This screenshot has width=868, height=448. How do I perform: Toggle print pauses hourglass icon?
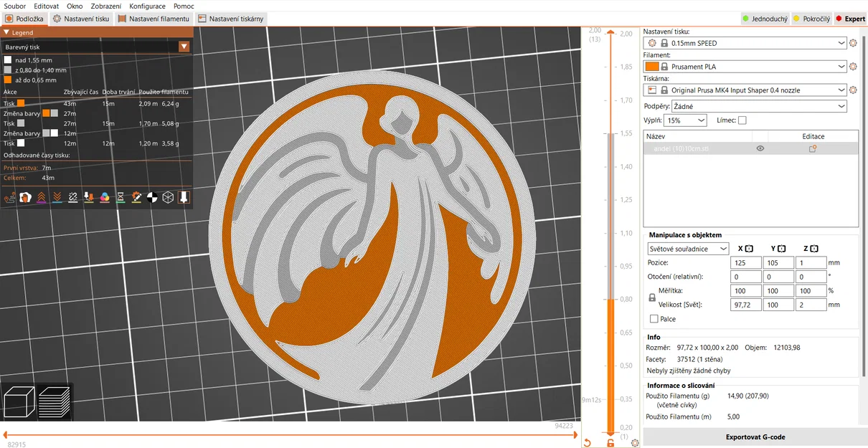pyautogui.click(x=120, y=197)
